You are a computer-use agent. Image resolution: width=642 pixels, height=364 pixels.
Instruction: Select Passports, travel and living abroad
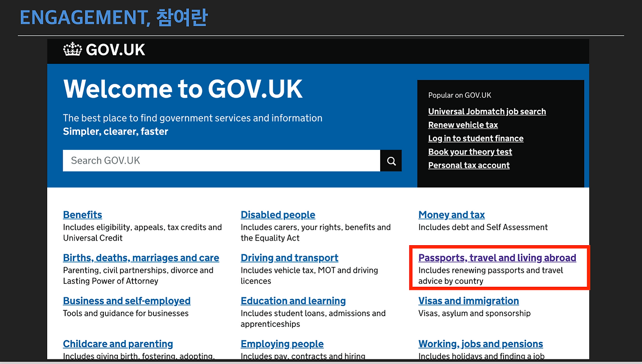498,258
